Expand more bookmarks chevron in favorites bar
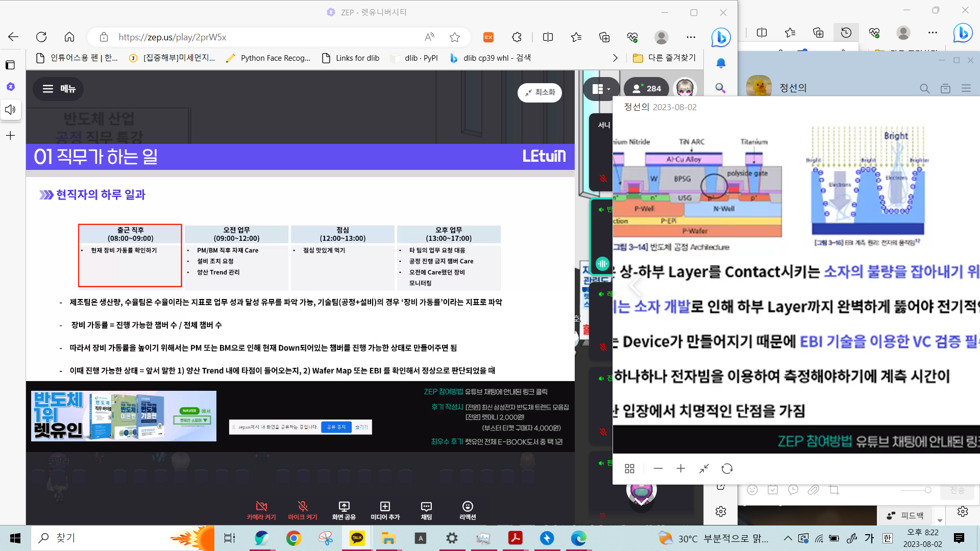 tap(615, 58)
